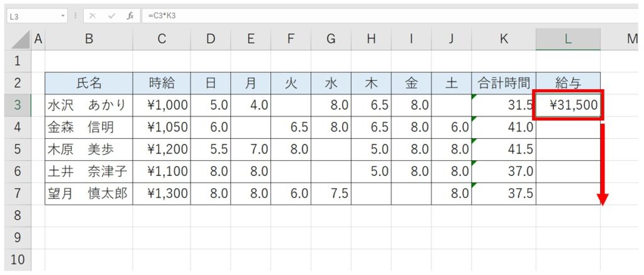Screen dimensions: 644x275
Task: Select the ¥1,300 hourly wage cell
Action: coord(162,193)
